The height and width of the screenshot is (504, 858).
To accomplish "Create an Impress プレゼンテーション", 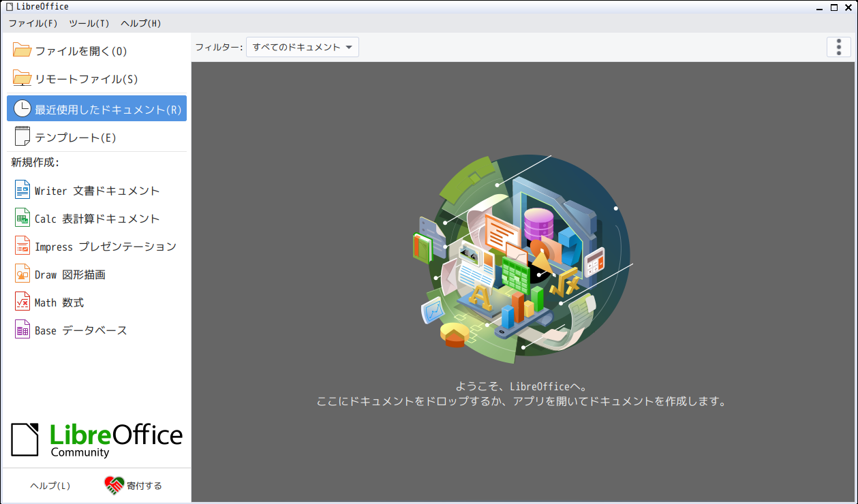I will point(96,246).
